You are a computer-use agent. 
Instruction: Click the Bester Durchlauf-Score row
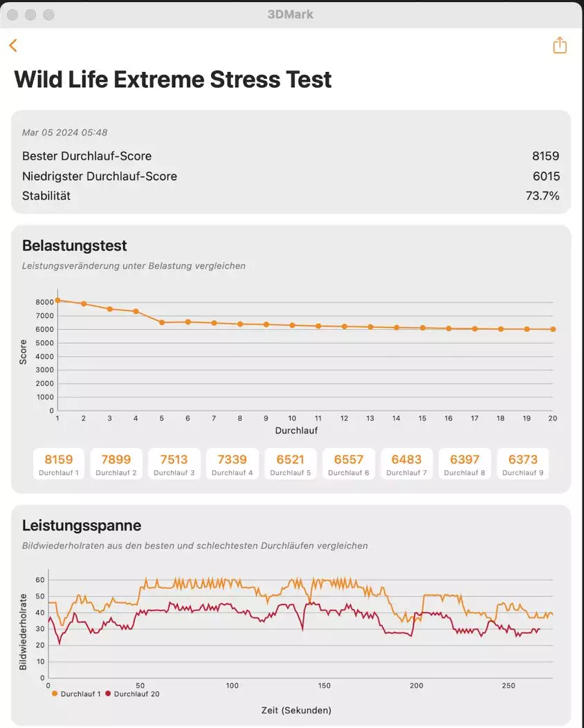(x=291, y=156)
